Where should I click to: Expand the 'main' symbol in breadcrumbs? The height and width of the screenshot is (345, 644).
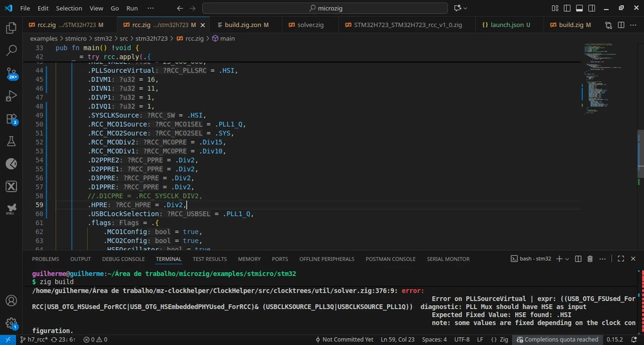(224, 38)
